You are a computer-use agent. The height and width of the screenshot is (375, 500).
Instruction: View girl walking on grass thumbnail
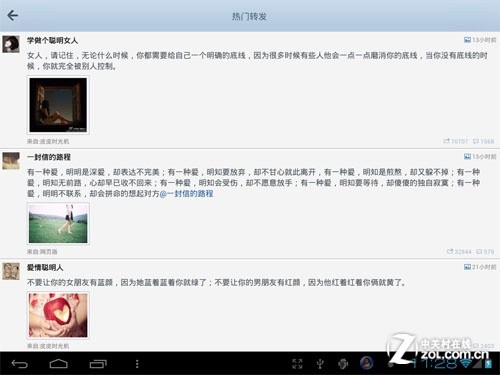(58, 224)
